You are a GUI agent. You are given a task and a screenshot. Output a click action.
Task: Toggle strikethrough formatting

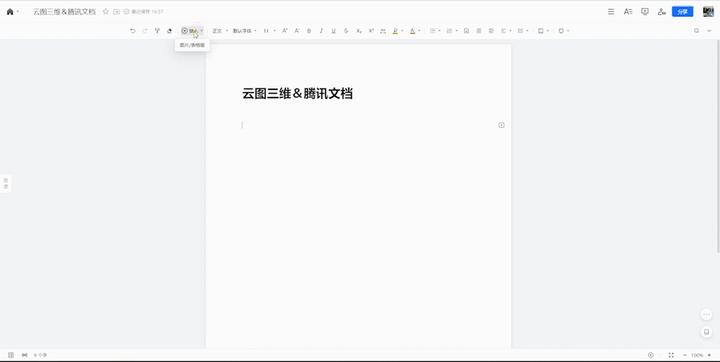coord(346,31)
